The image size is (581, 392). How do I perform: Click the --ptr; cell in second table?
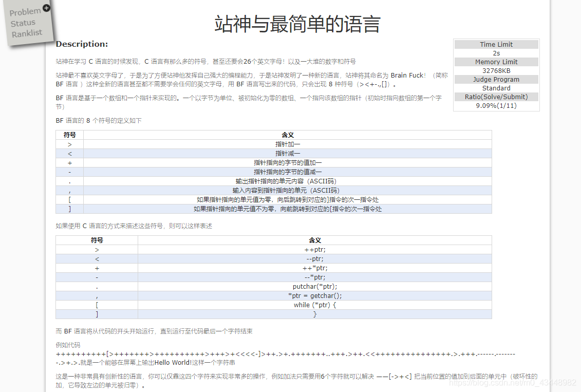pyautogui.click(x=314, y=258)
